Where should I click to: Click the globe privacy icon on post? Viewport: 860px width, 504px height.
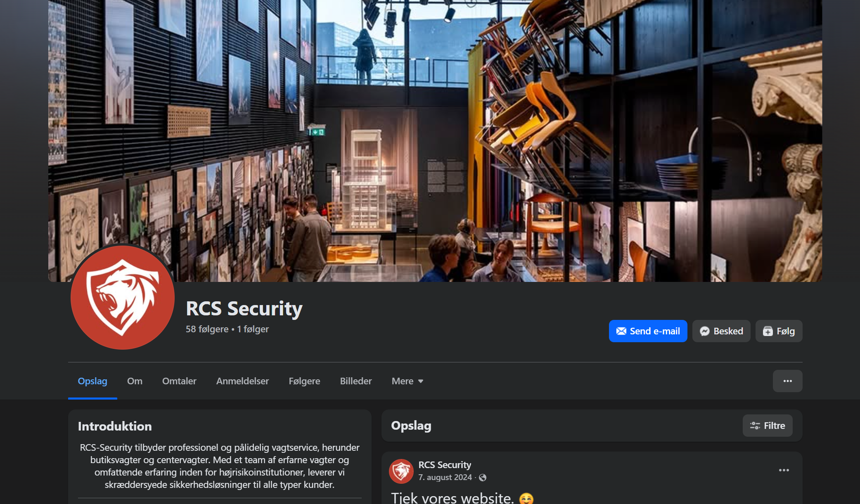pos(483,478)
